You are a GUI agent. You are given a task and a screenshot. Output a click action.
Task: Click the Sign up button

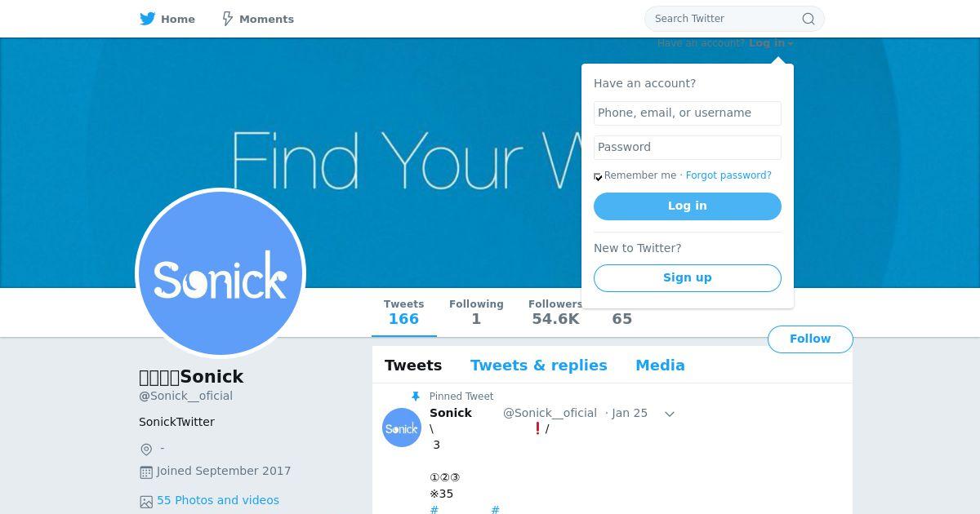(688, 278)
